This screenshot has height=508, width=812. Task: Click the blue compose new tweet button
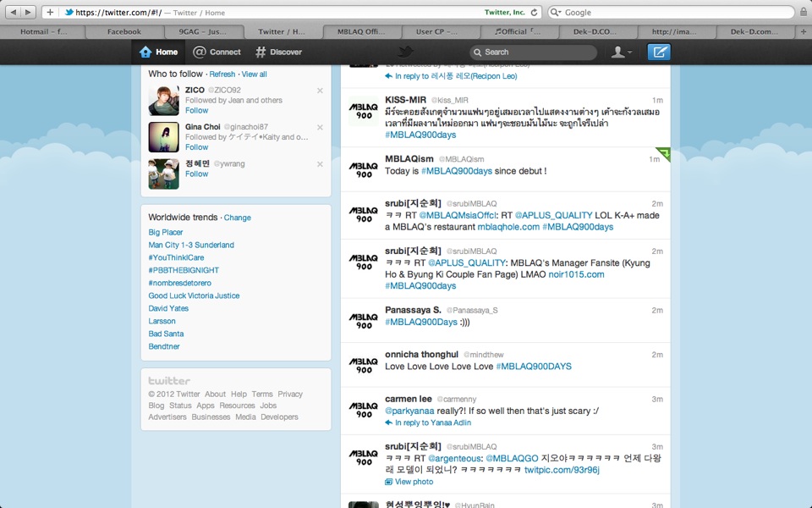(x=659, y=52)
